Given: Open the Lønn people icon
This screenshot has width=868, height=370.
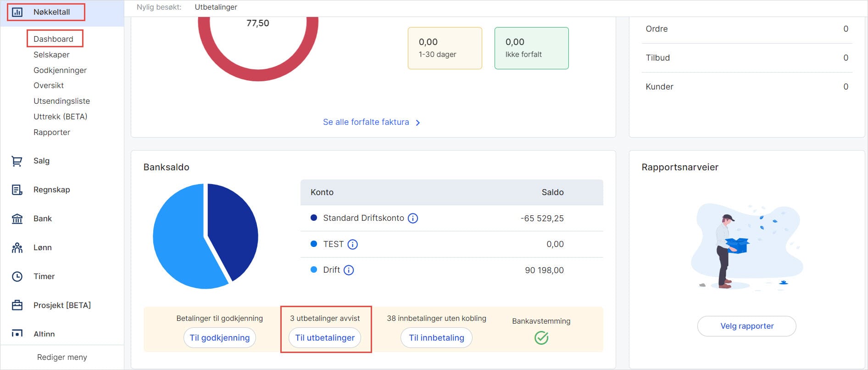Looking at the screenshot, I should click(17, 247).
